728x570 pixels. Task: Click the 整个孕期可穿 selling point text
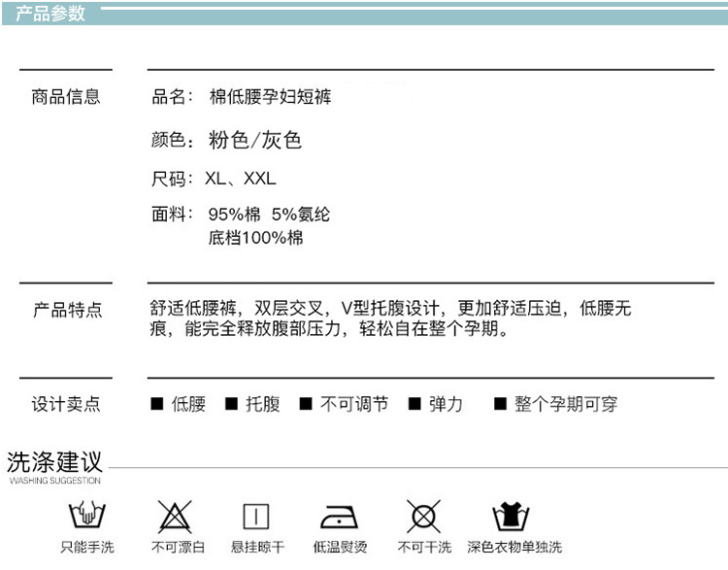tap(566, 404)
